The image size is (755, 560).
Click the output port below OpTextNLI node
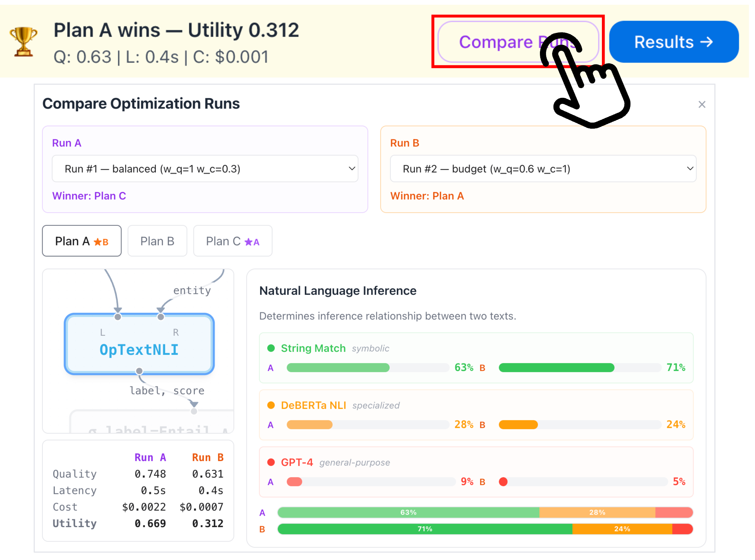(139, 371)
